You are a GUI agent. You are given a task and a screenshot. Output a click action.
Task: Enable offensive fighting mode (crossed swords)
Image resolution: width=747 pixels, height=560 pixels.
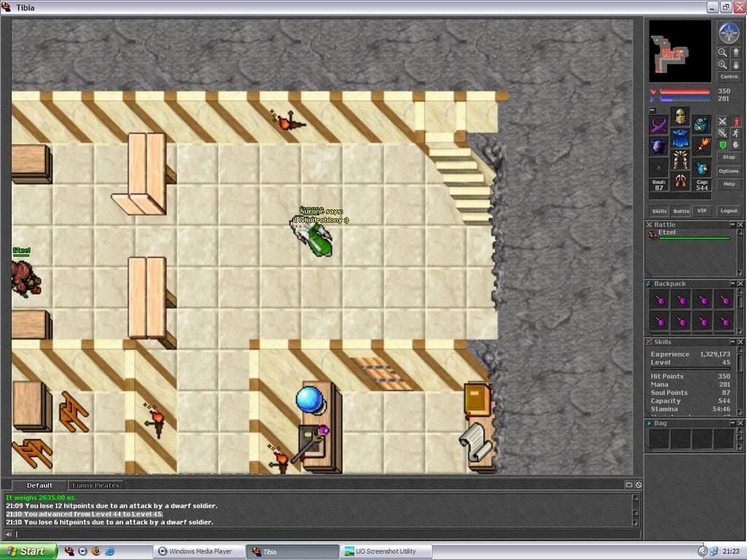[723, 122]
